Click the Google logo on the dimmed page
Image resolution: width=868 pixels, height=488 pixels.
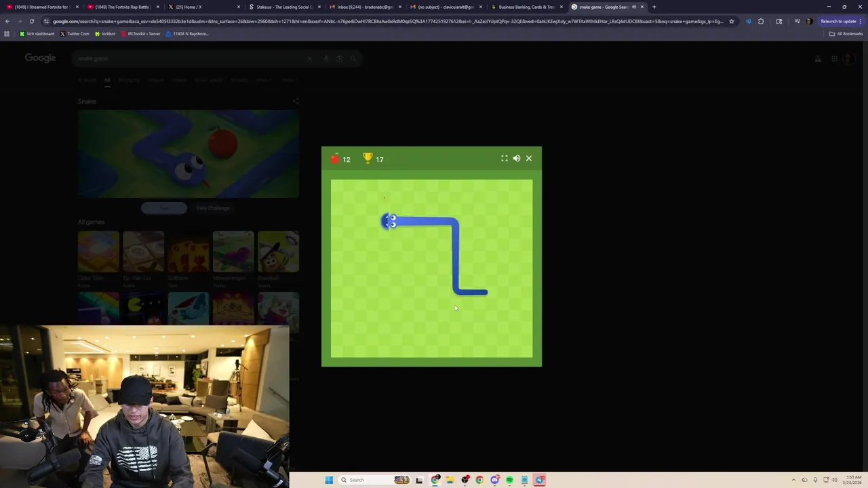40,58
